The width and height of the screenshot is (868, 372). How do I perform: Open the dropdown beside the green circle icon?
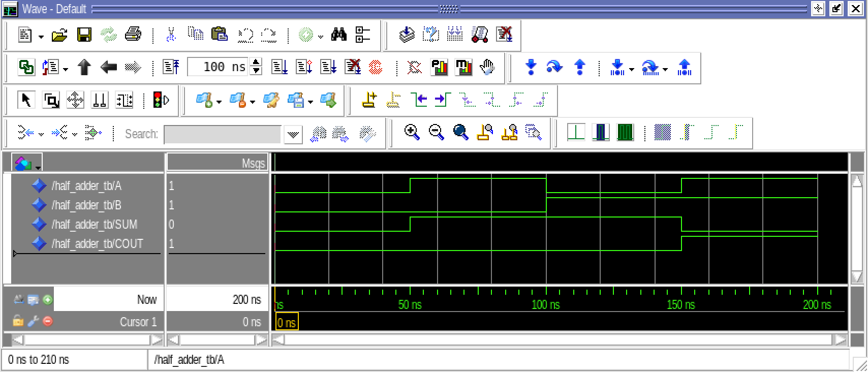(x=321, y=37)
